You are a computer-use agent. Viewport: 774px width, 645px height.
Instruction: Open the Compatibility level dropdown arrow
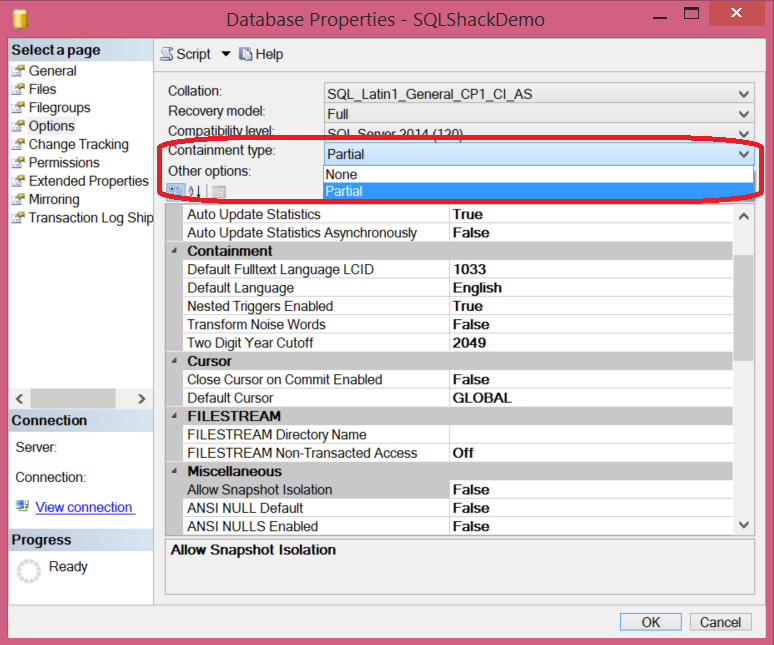[743, 133]
